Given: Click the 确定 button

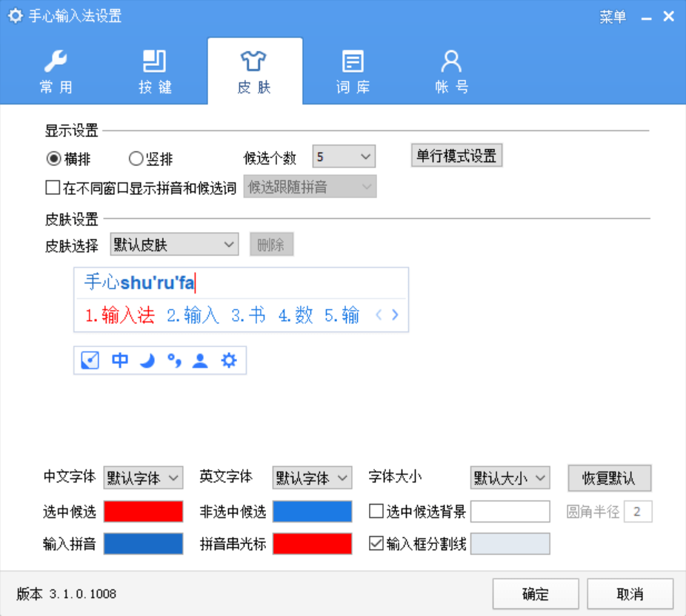Looking at the screenshot, I should (x=536, y=594).
